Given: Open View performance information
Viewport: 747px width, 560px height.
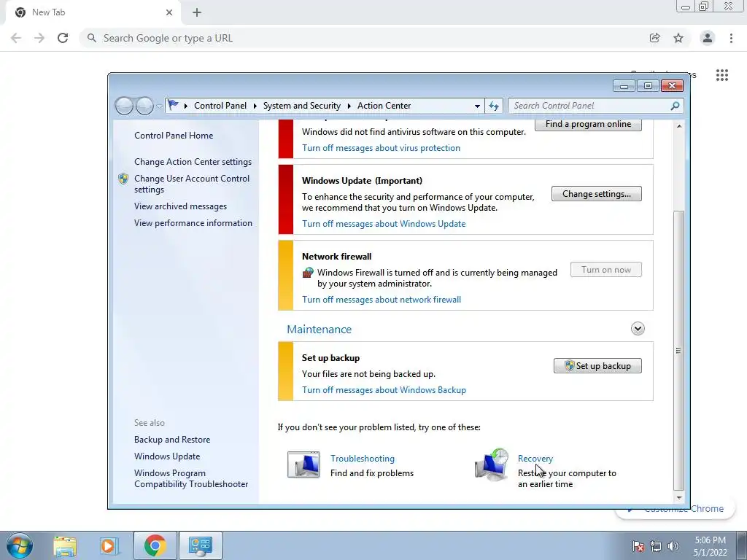Looking at the screenshot, I should (x=193, y=223).
